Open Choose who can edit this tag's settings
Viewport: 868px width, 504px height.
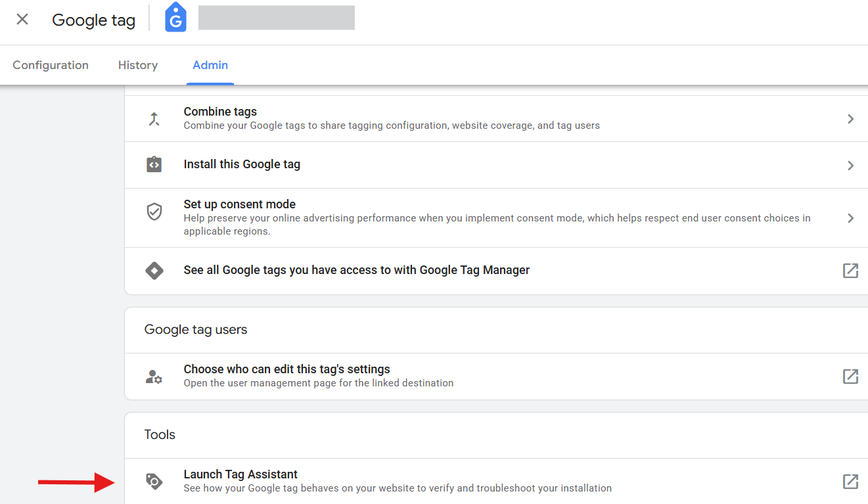point(496,376)
